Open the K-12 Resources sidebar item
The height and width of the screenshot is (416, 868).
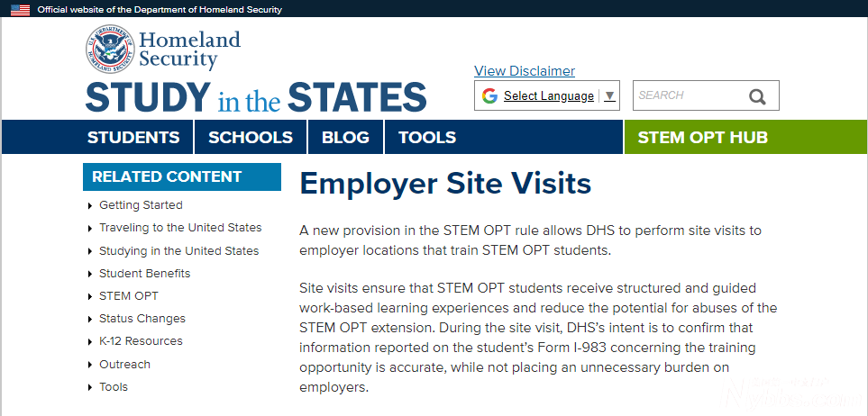(x=141, y=340)
